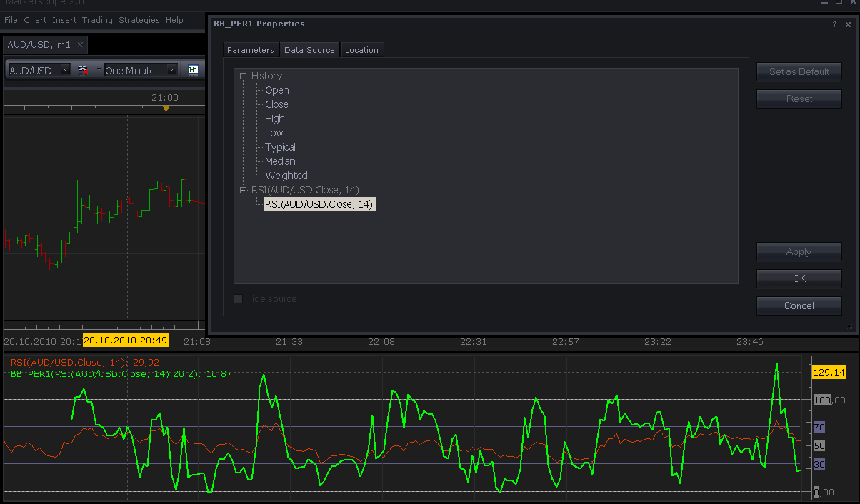Image resolution: width=860 pixels, height=504 pixels.
Task: Click the H1 chart period icon
Action: (193, 70)
